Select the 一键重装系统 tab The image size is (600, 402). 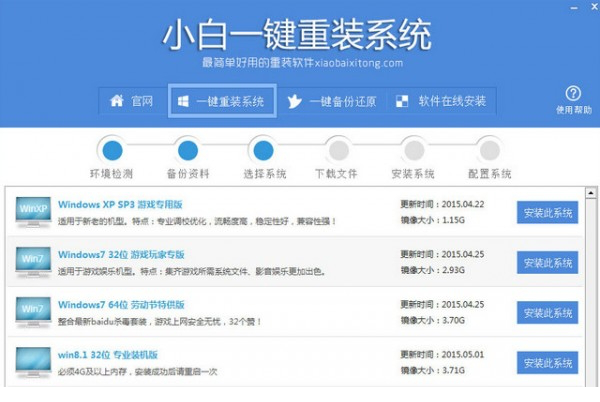[222, 101]
